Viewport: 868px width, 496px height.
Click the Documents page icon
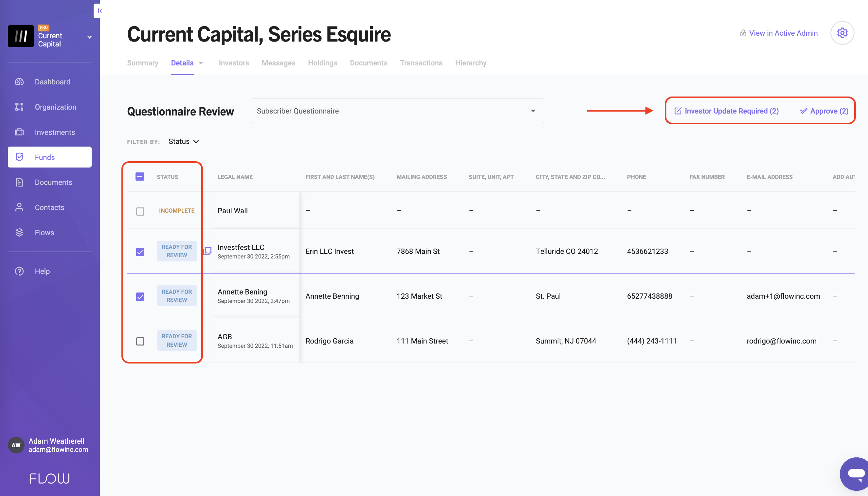(19, 182)
